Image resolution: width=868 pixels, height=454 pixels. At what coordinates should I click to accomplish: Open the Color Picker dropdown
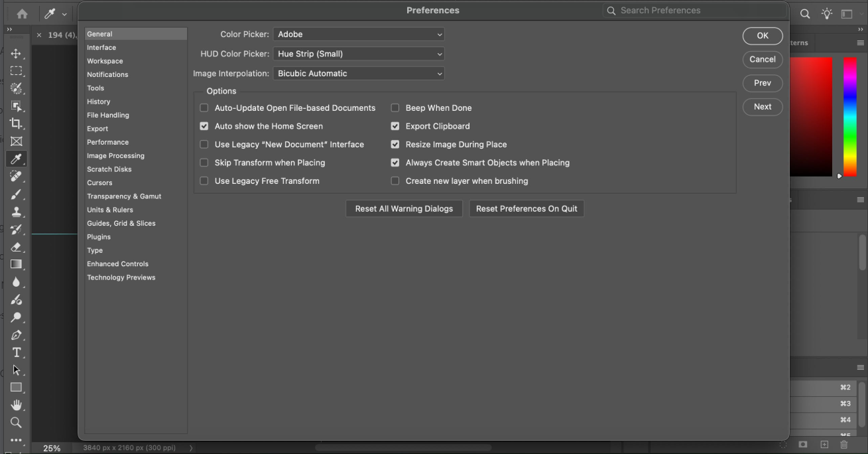pos(359,35)
